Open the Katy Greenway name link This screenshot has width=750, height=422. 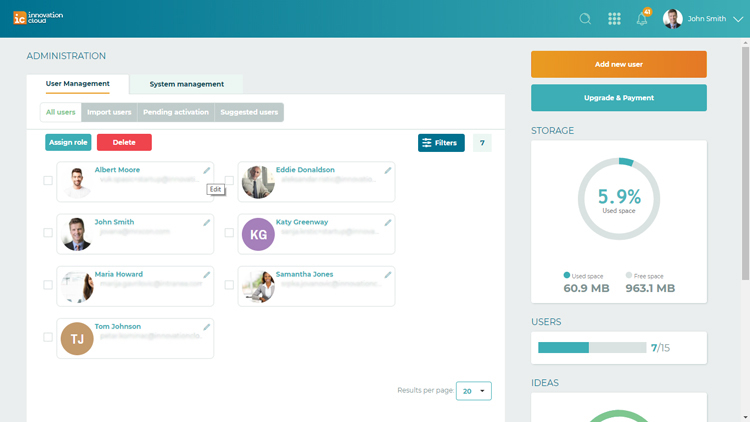(x=302, y=222)
